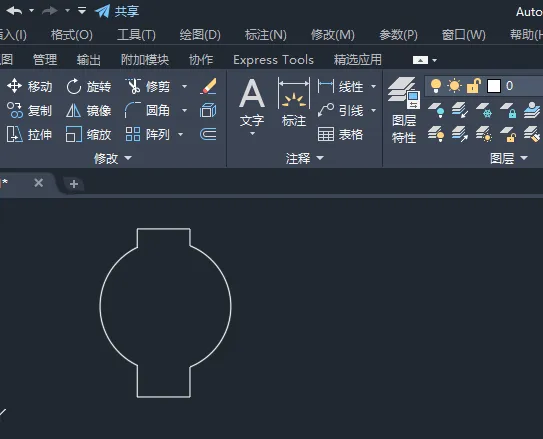Select the Array (阵列) tool
The height and width of the screenshot is (439, 543).
click(x=148, y=134)
